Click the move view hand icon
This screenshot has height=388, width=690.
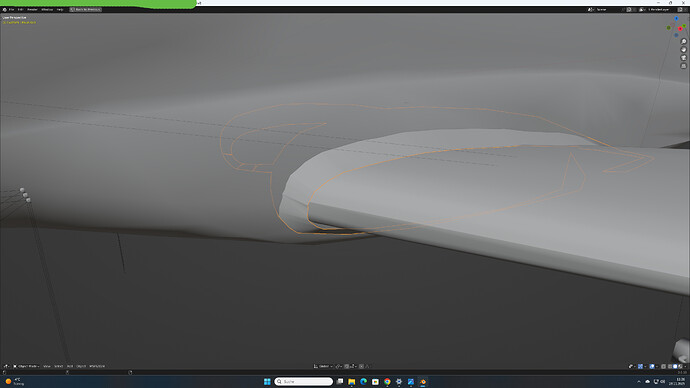tap(683, 50)
